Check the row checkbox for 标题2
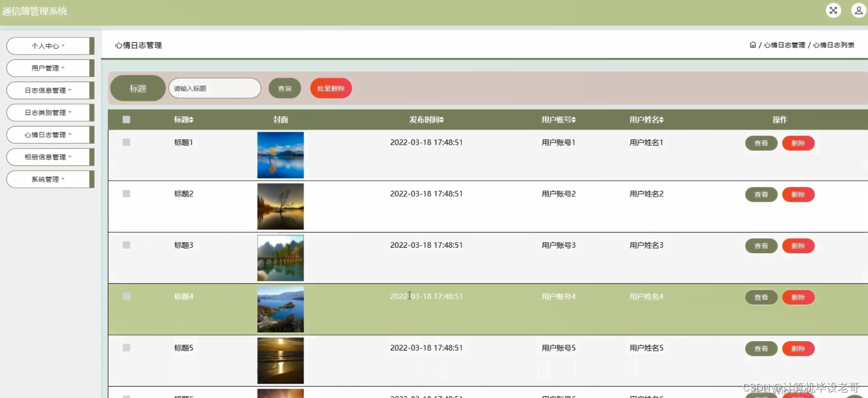The height and width of the screenshot is (398, 868). pyautogui.click(x=126, y=194)
